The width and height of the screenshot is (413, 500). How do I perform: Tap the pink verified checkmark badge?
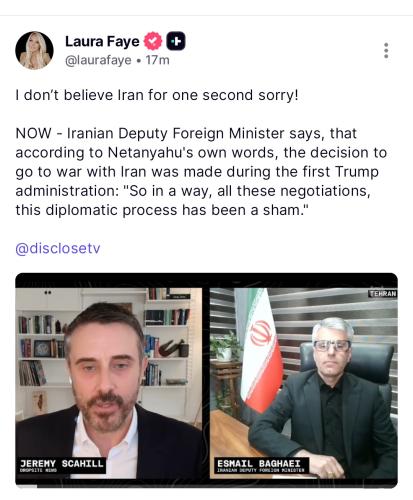[153, 41]
